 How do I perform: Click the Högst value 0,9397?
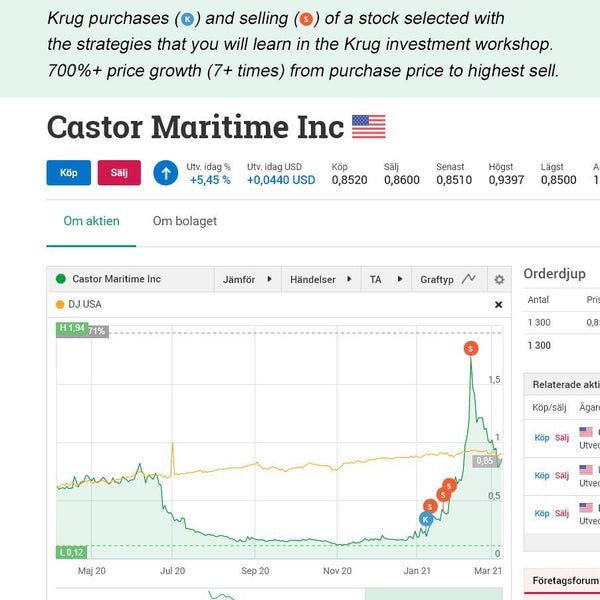[506, 180]
